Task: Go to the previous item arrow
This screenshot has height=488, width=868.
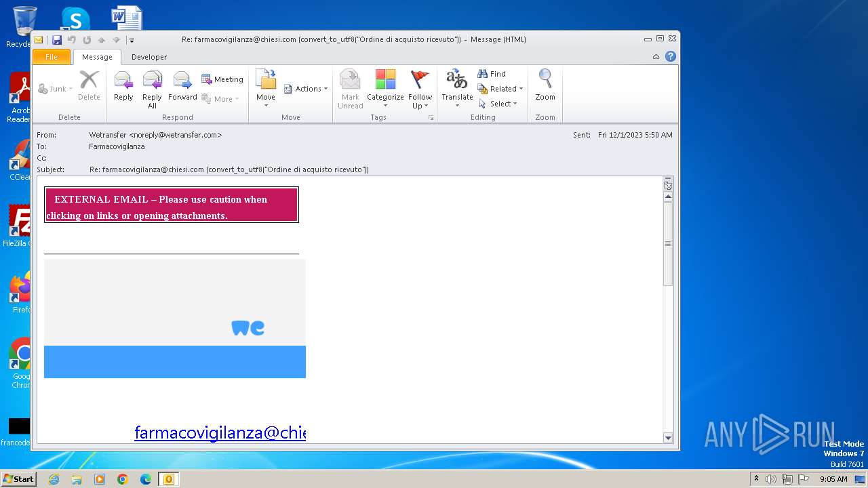Action: point(101,40)
